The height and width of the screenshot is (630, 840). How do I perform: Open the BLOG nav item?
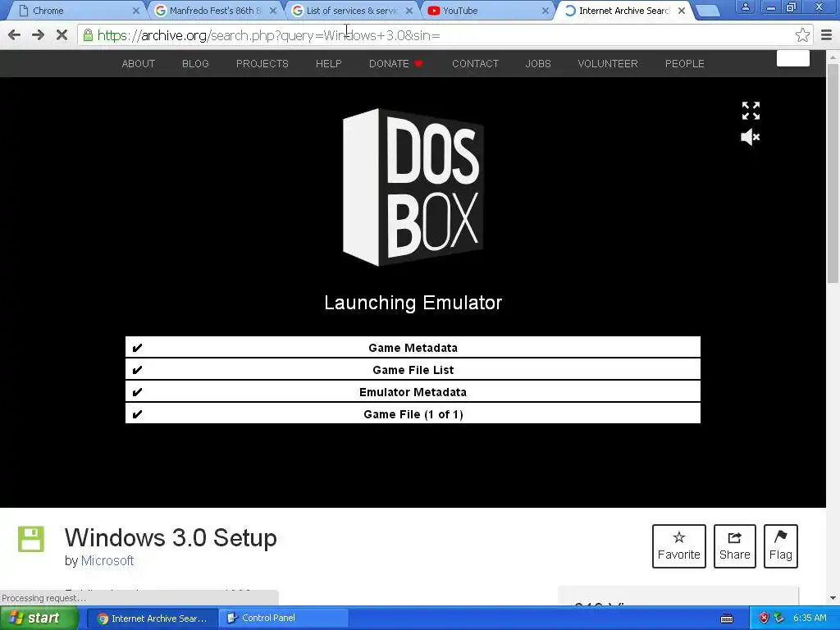coord(195,64)
